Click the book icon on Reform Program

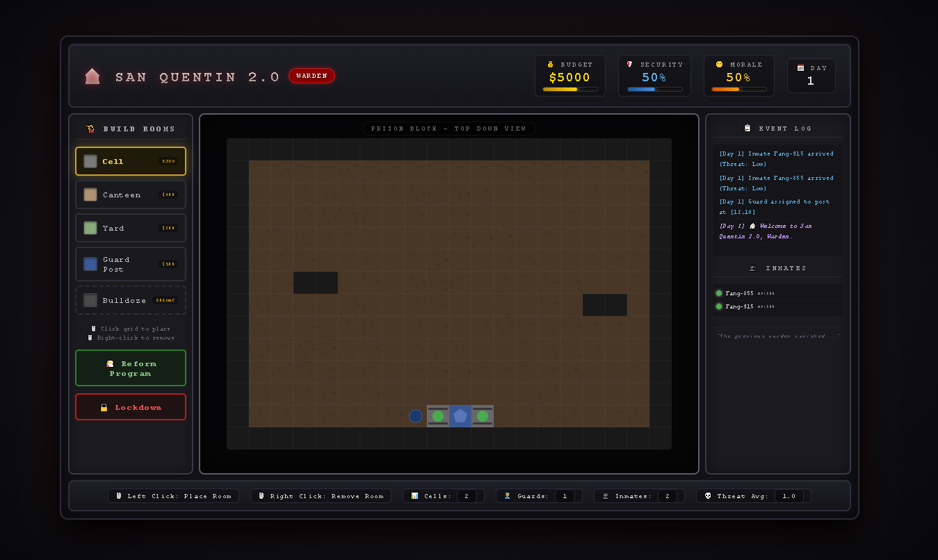[110, 363]
